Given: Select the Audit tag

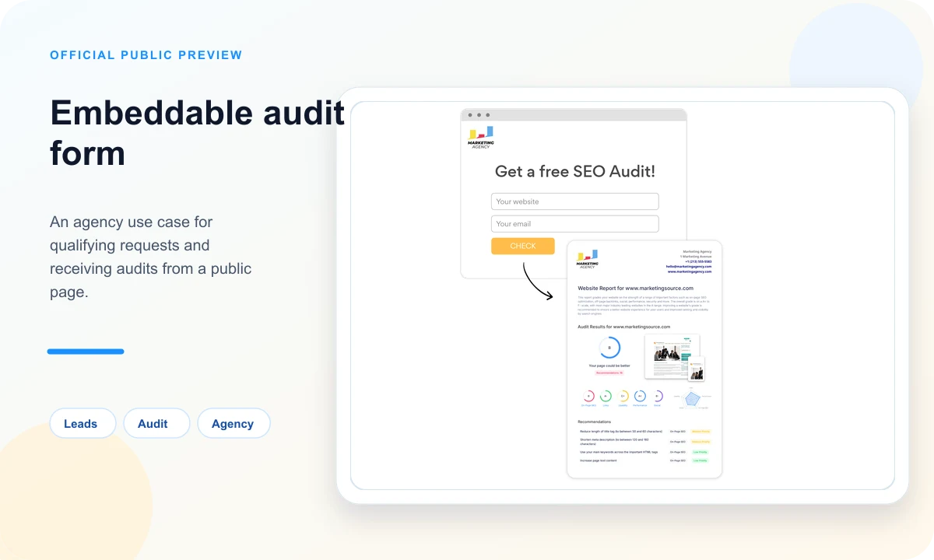Looking at the screenshot, I should click(x=156, y=423).
